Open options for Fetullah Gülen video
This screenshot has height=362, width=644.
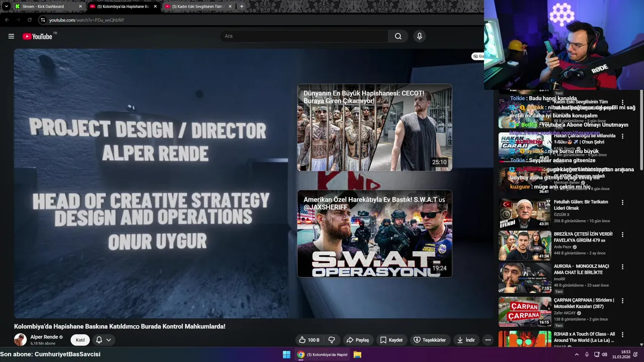point(622,203)
